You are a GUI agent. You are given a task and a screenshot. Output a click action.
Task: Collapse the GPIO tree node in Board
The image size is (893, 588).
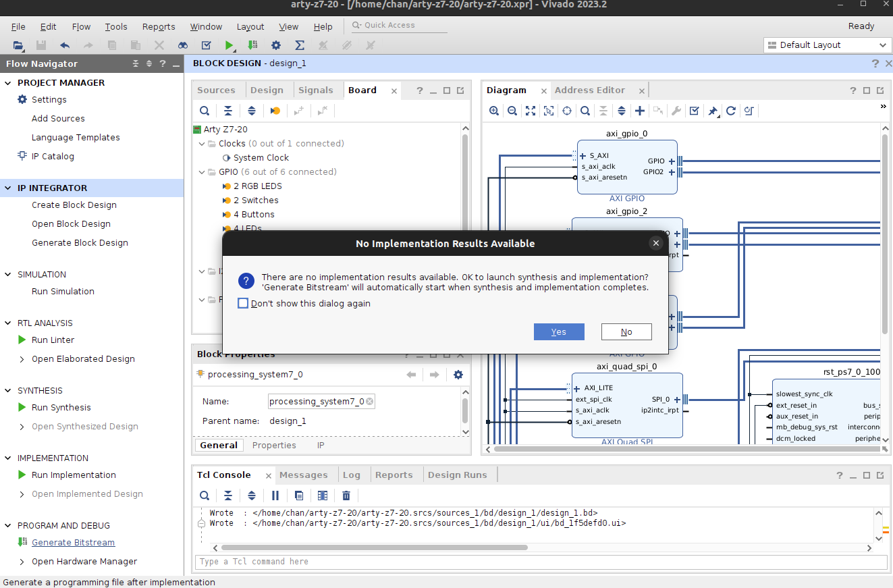[202, 172]
